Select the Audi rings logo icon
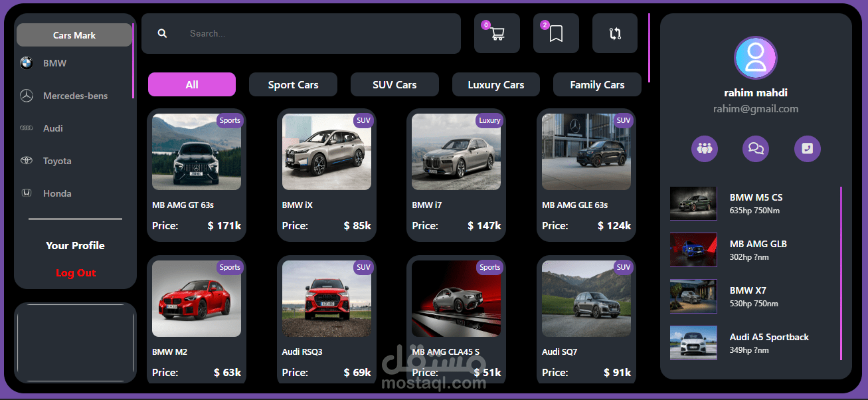868x400 pixels. (26, 128)
